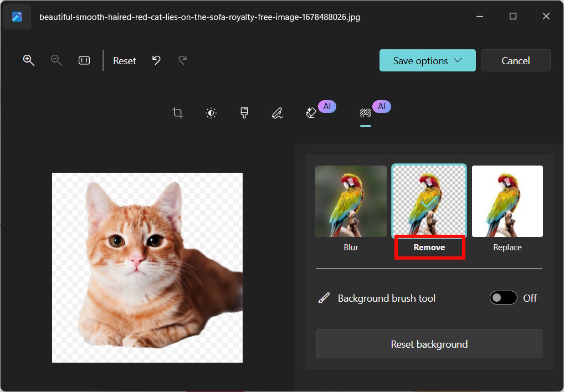Viewport: 564px width, 392px height.
Task: Zoom out of the image
Action: [x=56, y=60]
